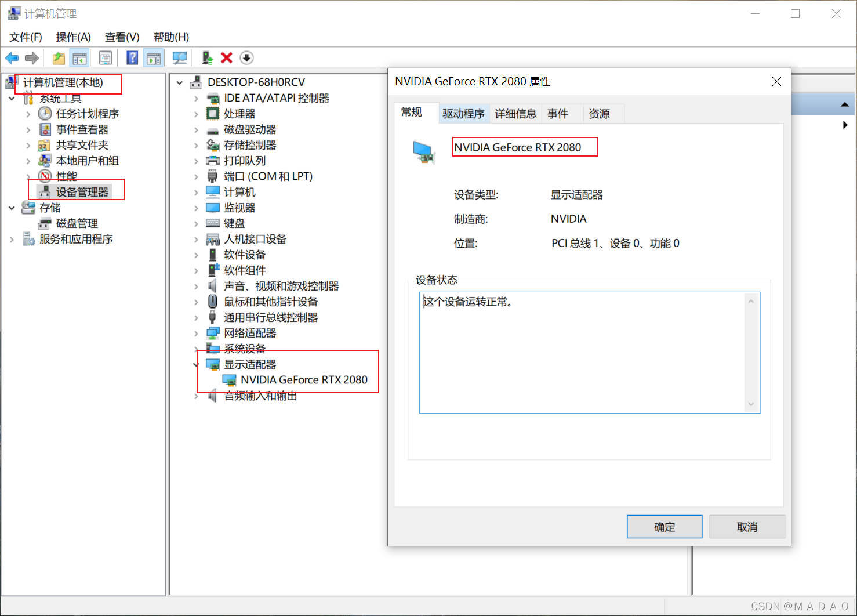Collapse the 显示适配器 category
This screenshot has height=616, width=857.
point(195,364)
